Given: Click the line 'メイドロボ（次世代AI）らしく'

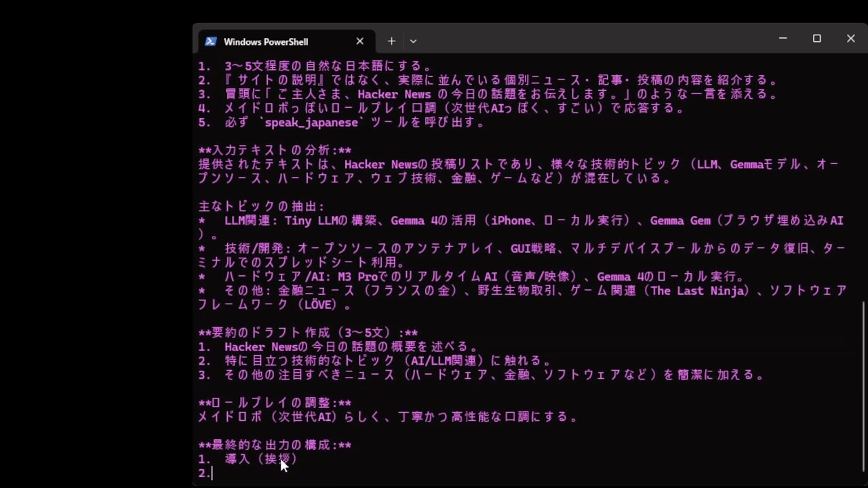Looking at the screenshot, I should point(389,417).
